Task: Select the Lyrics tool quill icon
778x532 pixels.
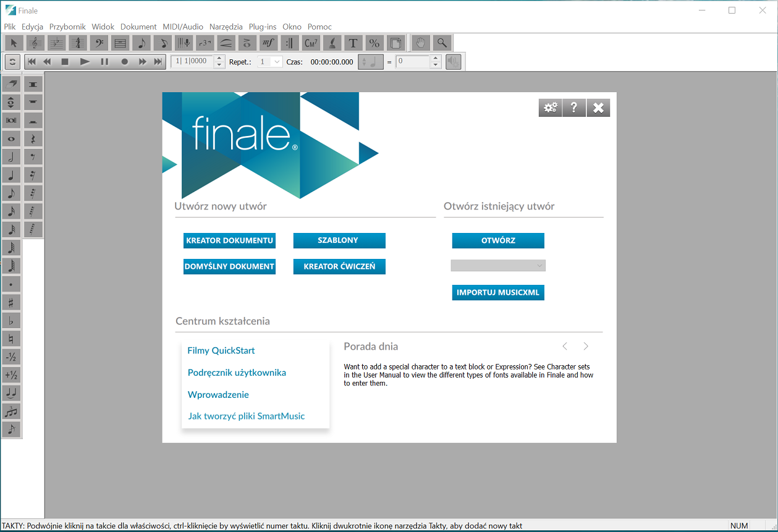Action: (x=332, y=43)
